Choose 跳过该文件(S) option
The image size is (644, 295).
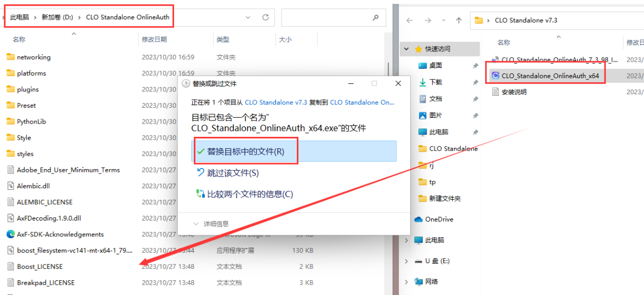[x=232, y=173]
